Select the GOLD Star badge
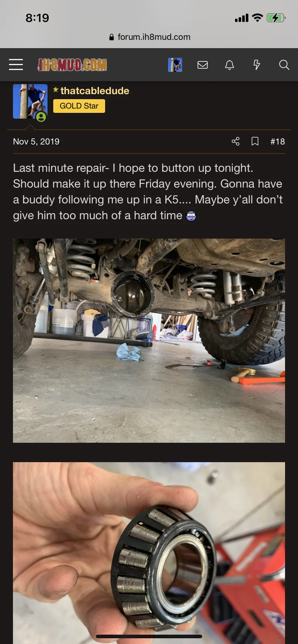298x644 pixels. coord(79,106)
